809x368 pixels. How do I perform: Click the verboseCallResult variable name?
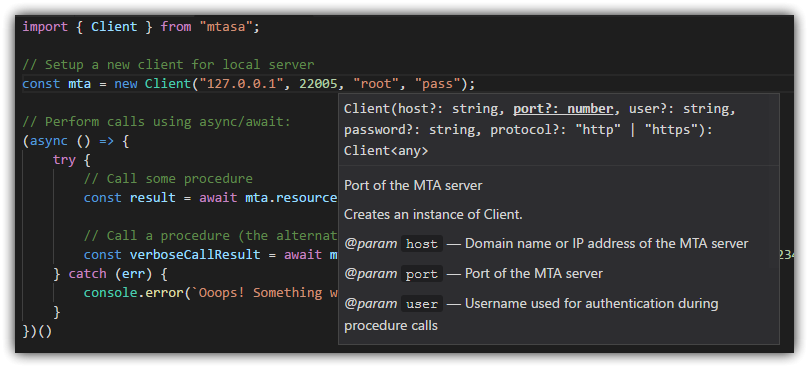[195, 255]
